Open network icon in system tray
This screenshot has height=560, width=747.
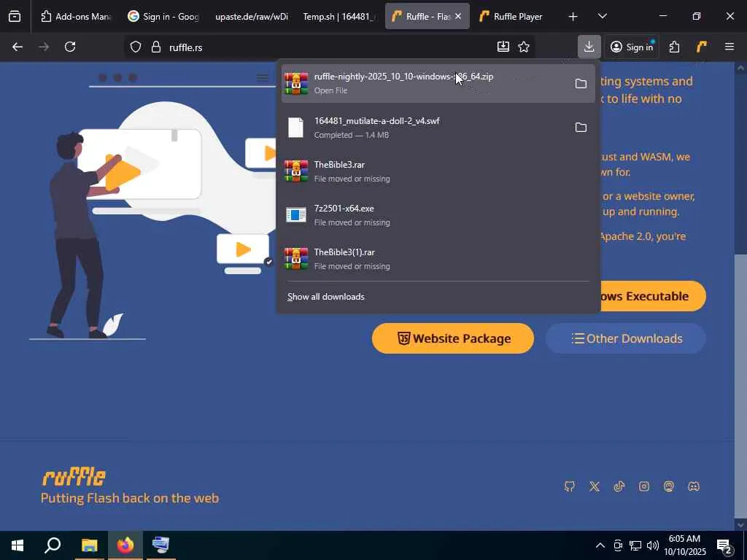coord(635,545)
